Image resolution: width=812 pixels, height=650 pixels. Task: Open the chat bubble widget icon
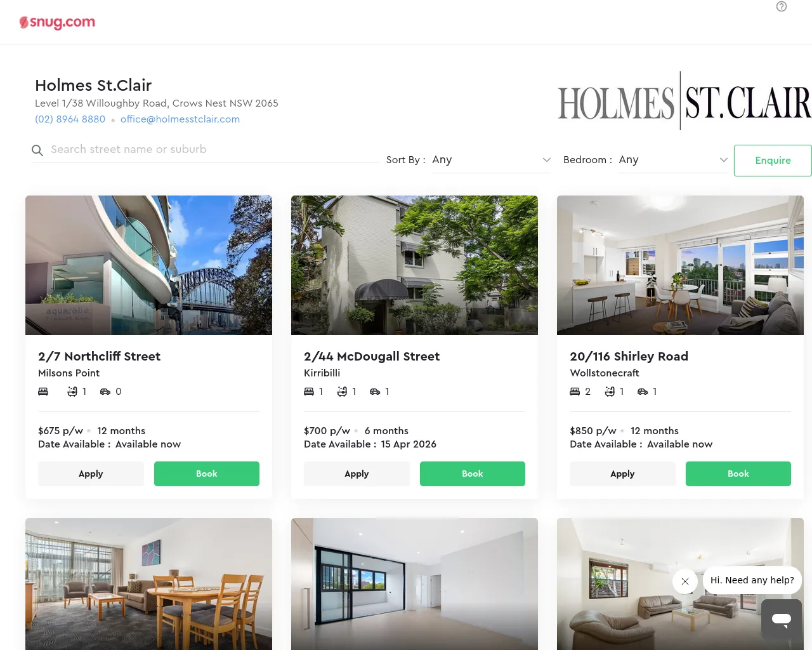pos(782,619)
